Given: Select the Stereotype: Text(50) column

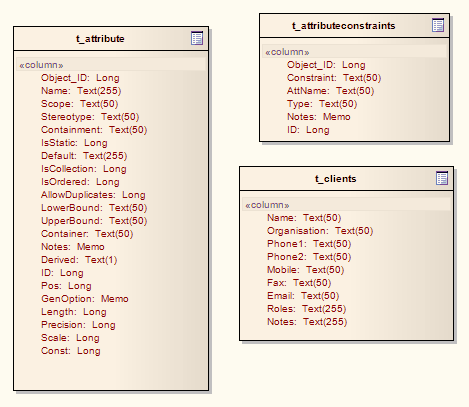Looking at the screenshot, I should 90,117.
